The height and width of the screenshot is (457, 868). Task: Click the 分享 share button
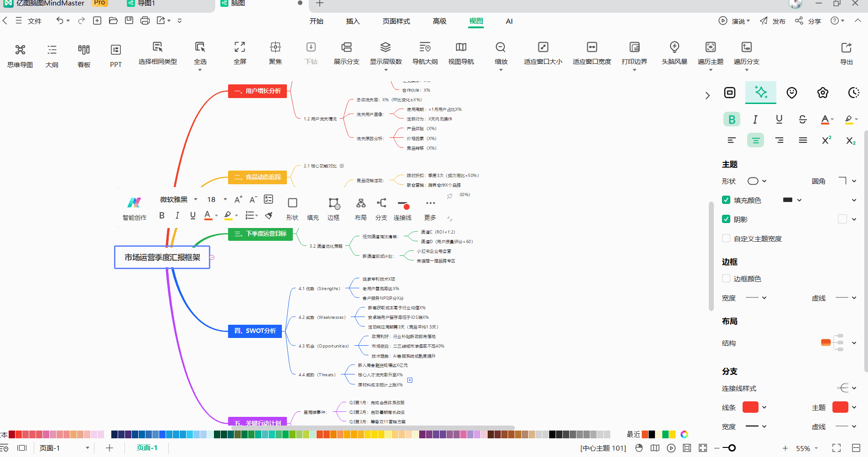point(808,21)
